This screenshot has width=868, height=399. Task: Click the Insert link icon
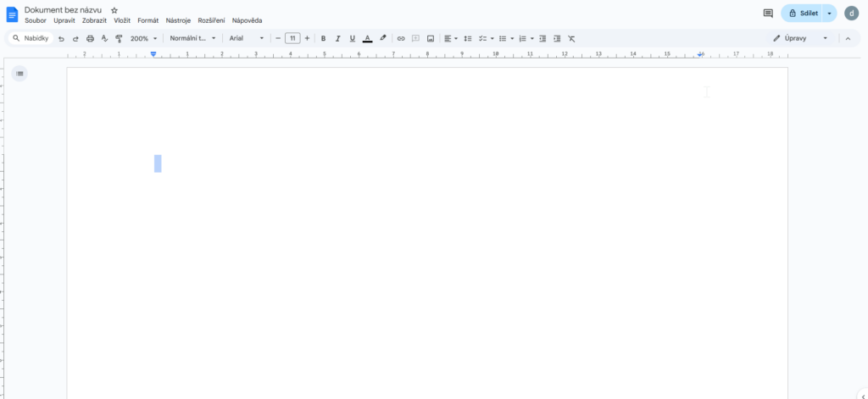click(401, 38)
